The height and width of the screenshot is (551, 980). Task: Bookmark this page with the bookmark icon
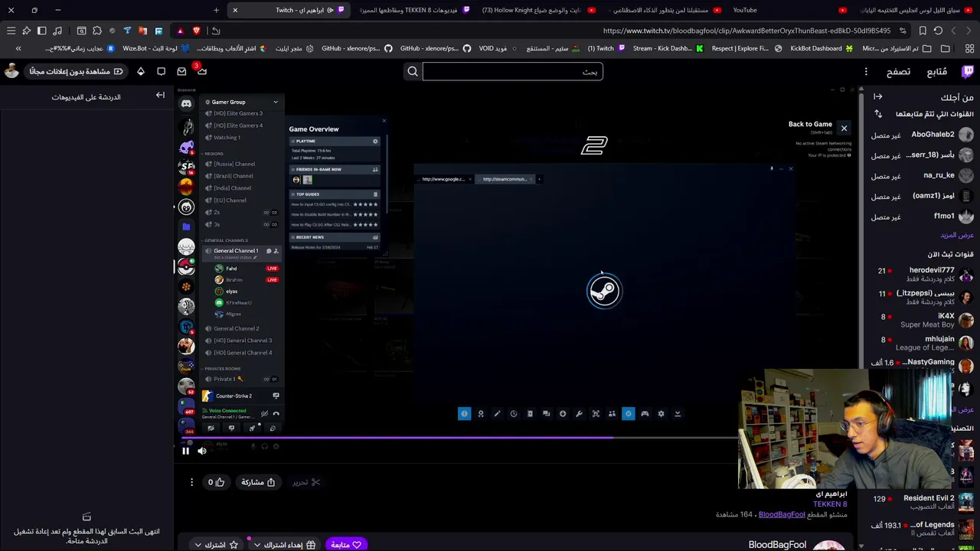pyautogui.click(x=923, y=31)
